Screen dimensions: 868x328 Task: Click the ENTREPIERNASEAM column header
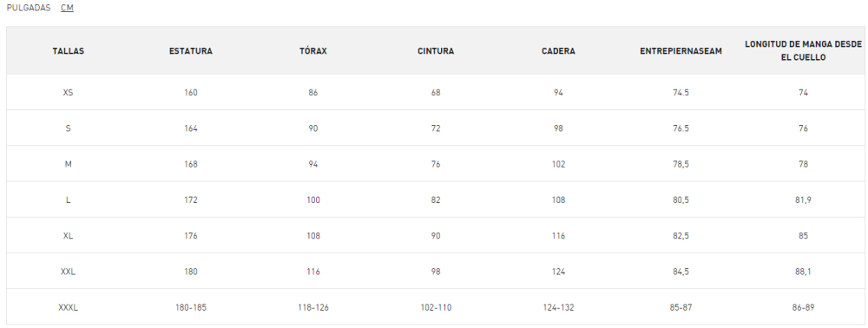click(681, 51)
